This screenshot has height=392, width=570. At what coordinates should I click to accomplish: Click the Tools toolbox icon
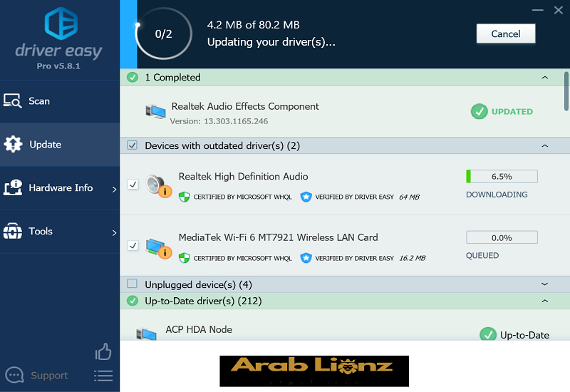click(13, 231)
